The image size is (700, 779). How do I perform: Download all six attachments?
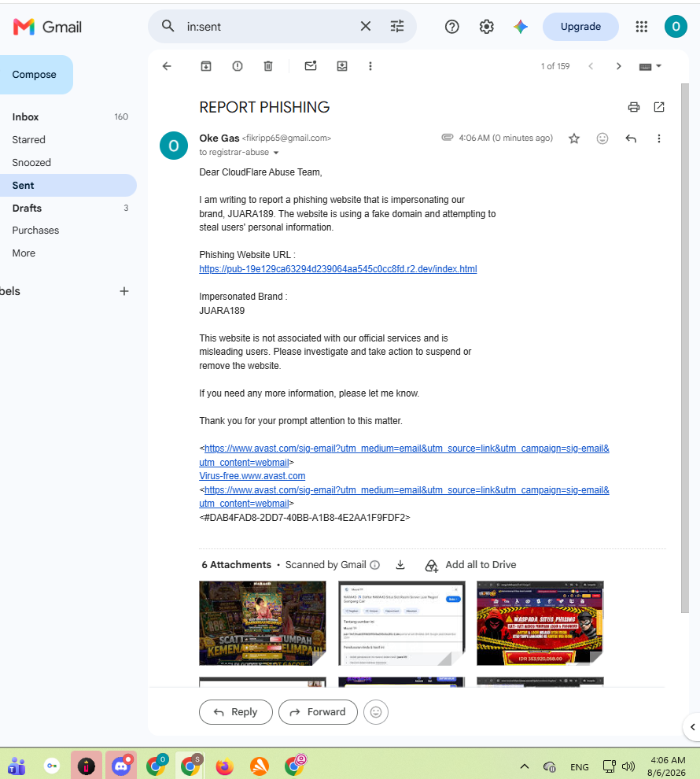point(400,565)
